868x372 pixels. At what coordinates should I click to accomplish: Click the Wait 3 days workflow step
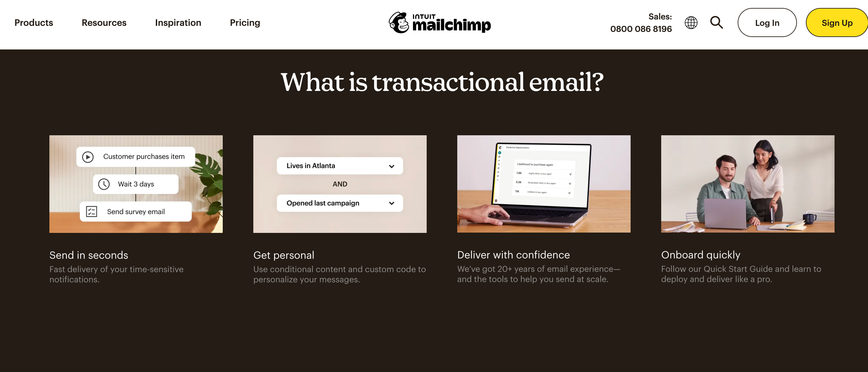[x=136, y=184]
